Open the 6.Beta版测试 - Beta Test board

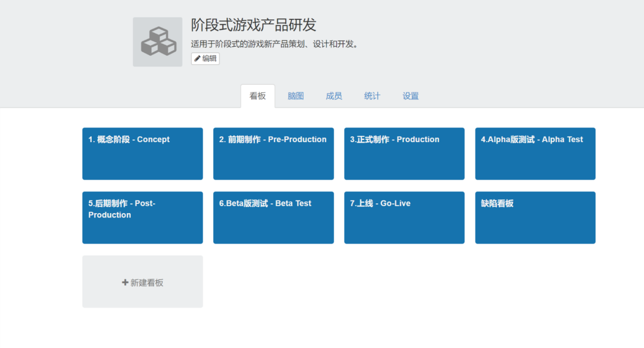pyautogui.click(x=273, y=218)
